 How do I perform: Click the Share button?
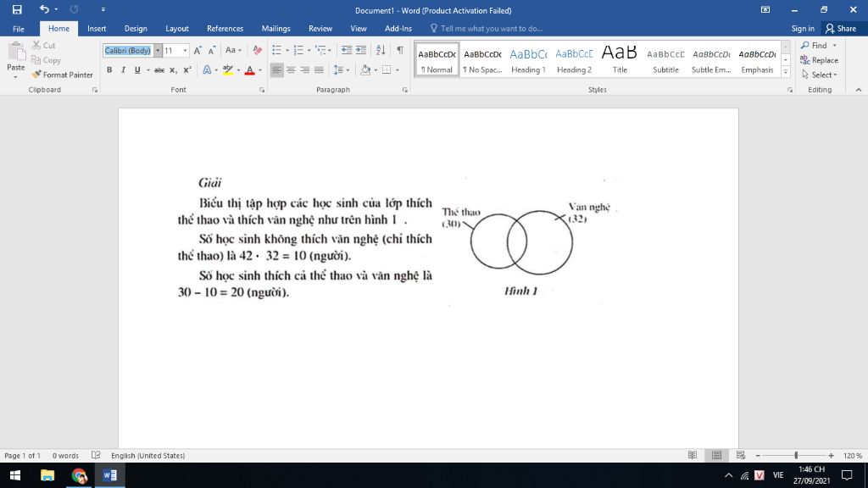coord(841,29)
